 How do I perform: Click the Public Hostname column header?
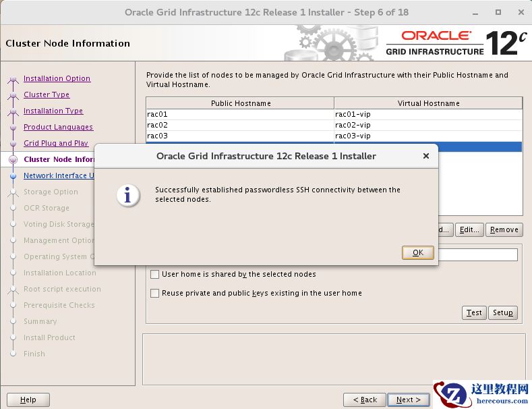(x=240, y=103)
